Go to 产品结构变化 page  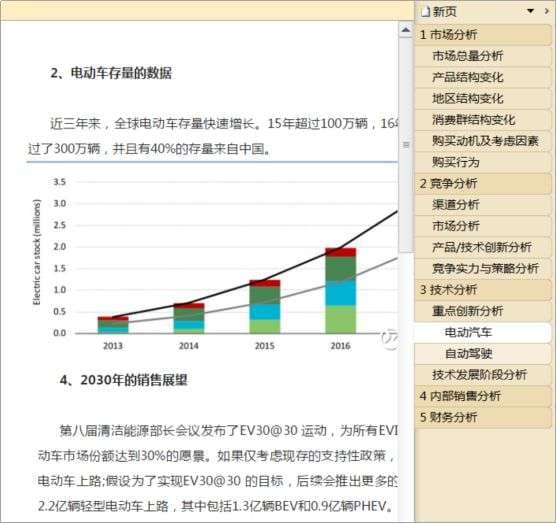(483, 77)
